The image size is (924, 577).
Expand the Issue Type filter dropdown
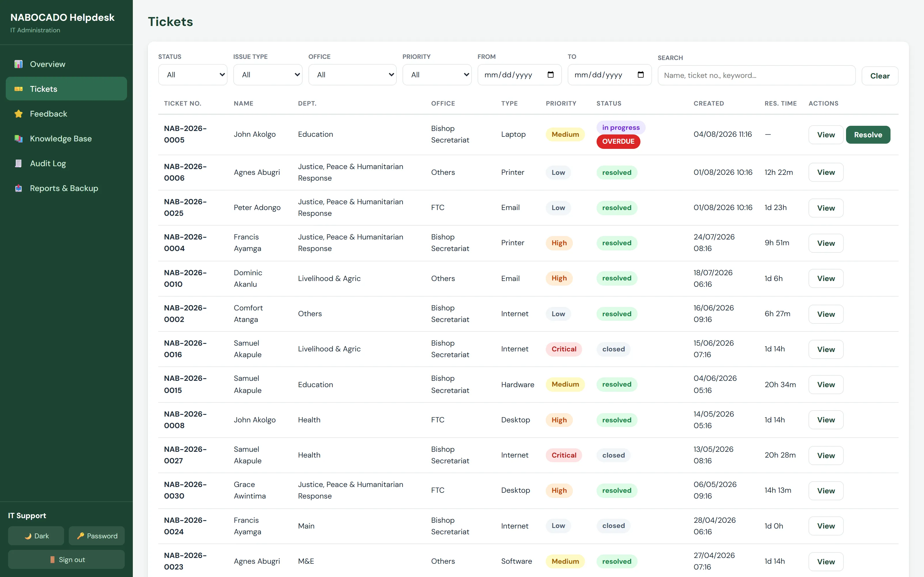268,75
